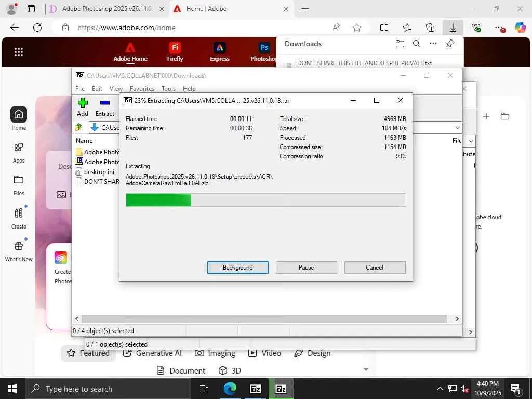Click the Windows taskbar search box
The width and height of the screenshot is (532, 399).
coord(108,389)
